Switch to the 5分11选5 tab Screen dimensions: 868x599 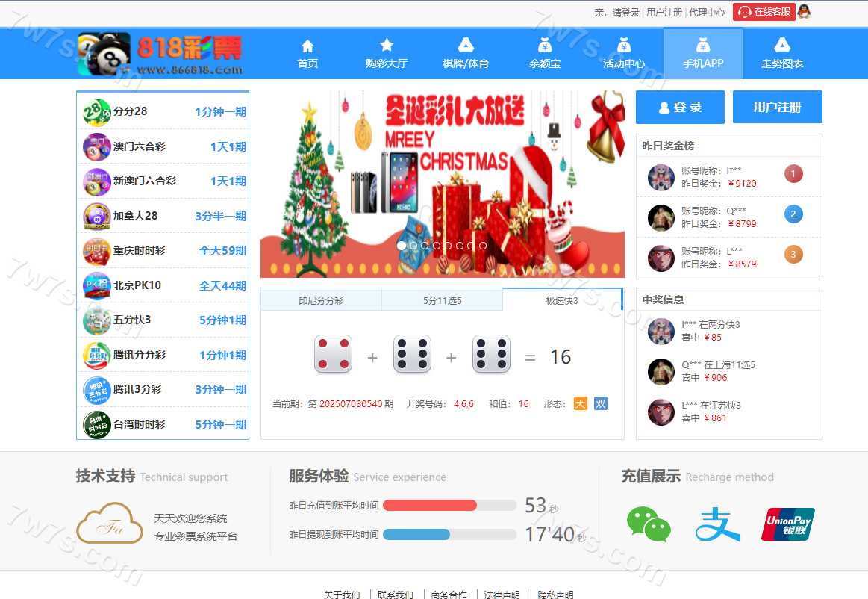[x=442, y=300]
